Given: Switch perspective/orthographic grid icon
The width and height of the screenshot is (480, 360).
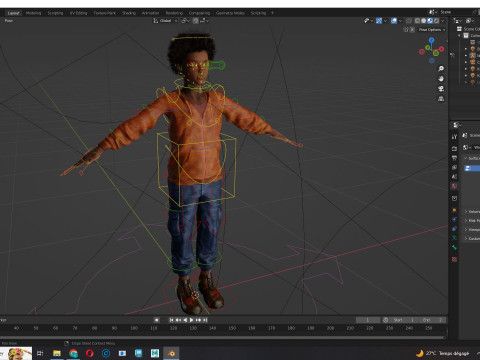Looking at the screenshot, I should pyautogui.click(x=441, y=99).
